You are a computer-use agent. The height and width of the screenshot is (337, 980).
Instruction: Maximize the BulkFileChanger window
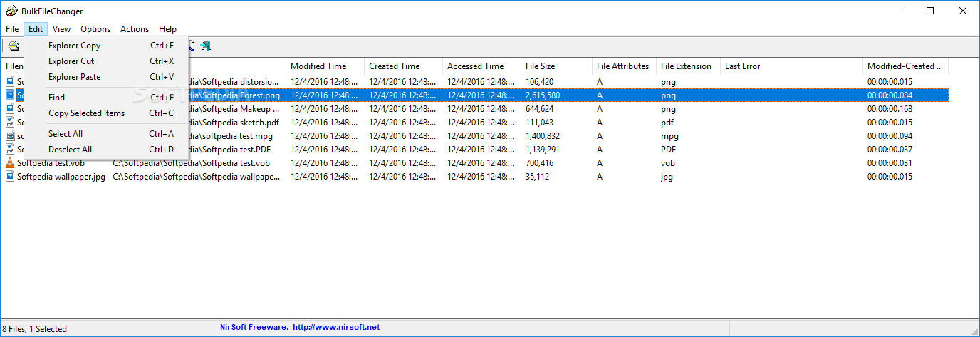(x=930, y=11)
